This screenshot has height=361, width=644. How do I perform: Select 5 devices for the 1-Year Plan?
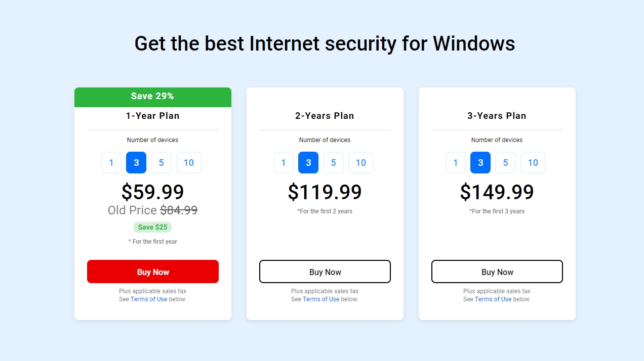161,162
